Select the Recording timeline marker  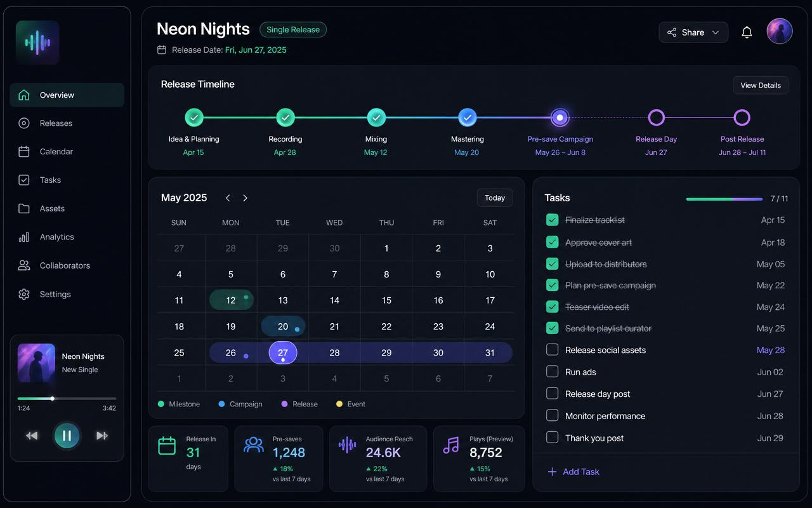285,117
